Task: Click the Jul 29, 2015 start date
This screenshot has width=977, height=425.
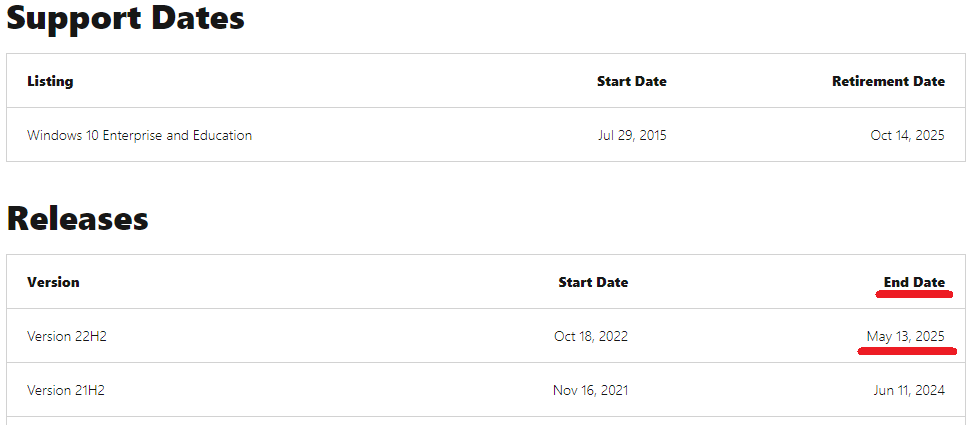Action: [631, 135]
